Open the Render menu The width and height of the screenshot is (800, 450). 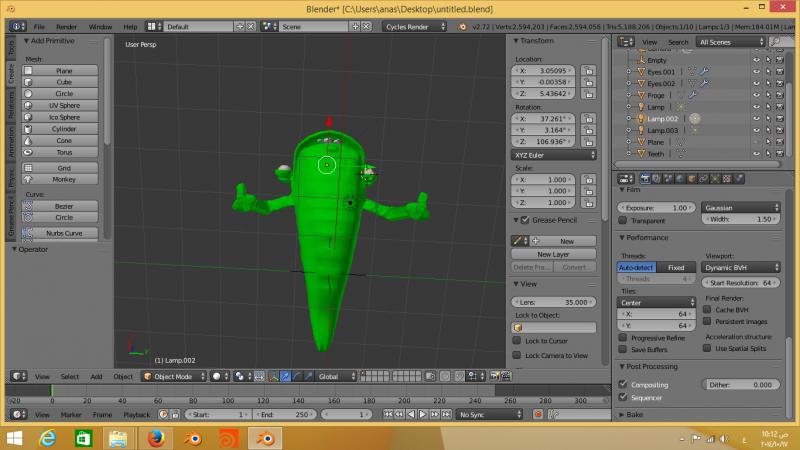tap(66, 26)
